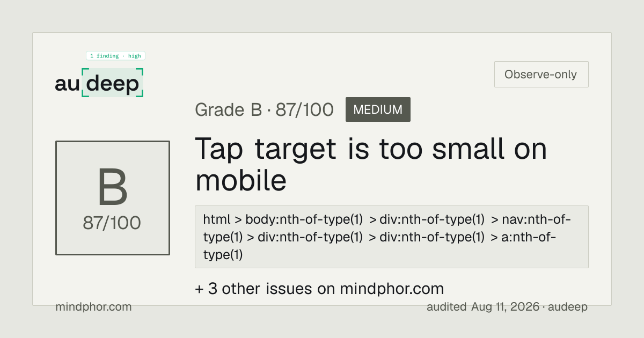Image resolution: width=644 pixels, height=338 pixels.
Task: Open '+ 3 other issues on mindphor.com'
Action: (x=319, y=289)
